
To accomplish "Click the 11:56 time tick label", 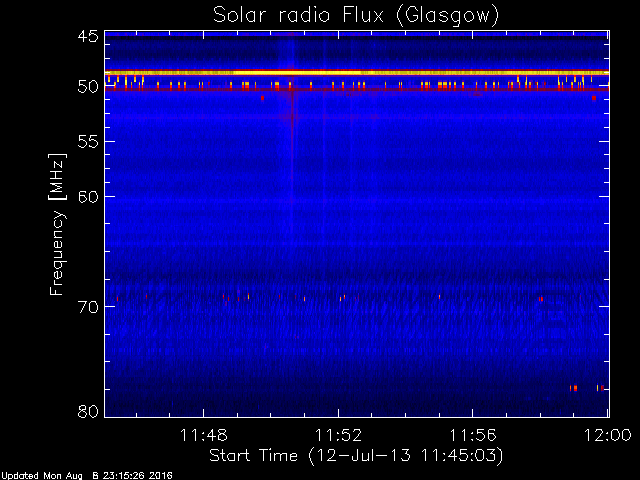I will click(473, 435).
